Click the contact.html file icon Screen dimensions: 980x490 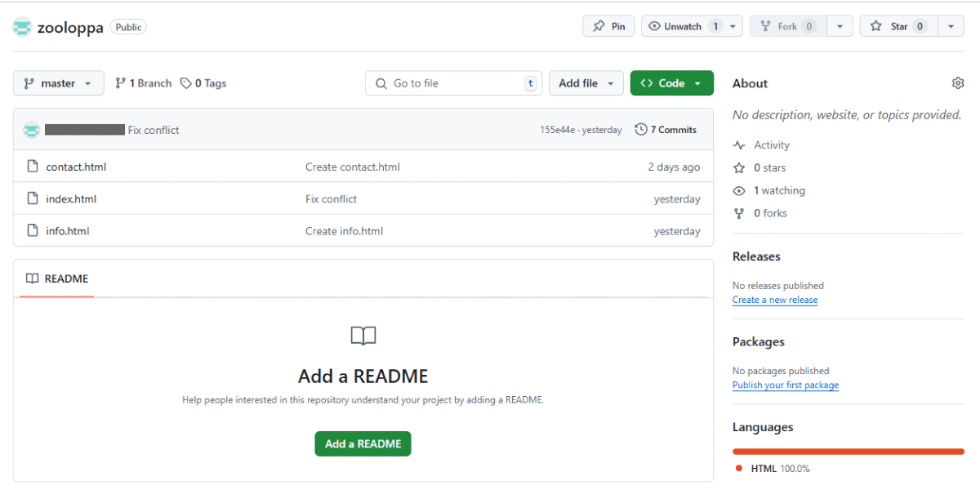pos(33,167)
